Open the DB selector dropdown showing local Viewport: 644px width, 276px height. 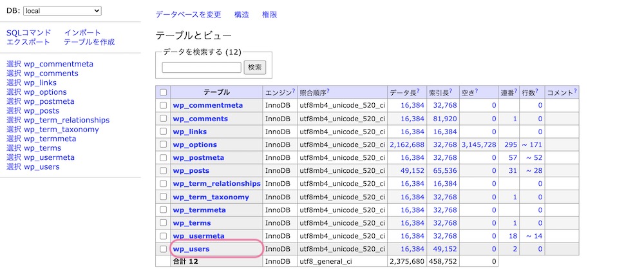[62, 11]
